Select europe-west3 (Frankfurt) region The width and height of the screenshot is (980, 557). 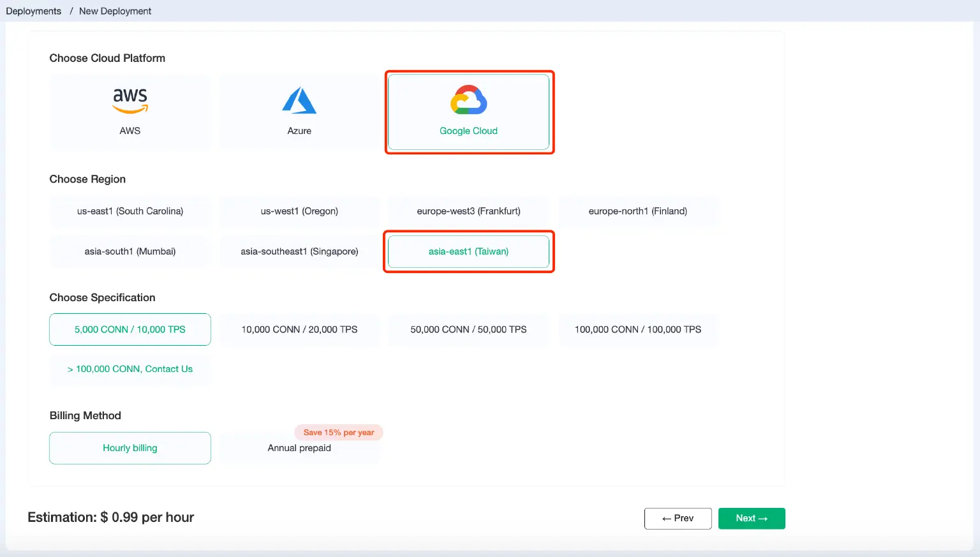[469, 211]
